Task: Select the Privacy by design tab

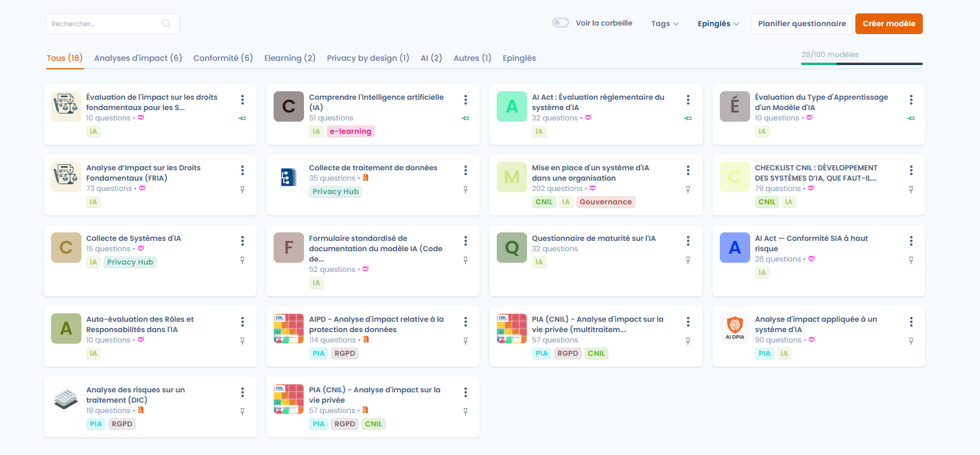Action: click(368, 58)
